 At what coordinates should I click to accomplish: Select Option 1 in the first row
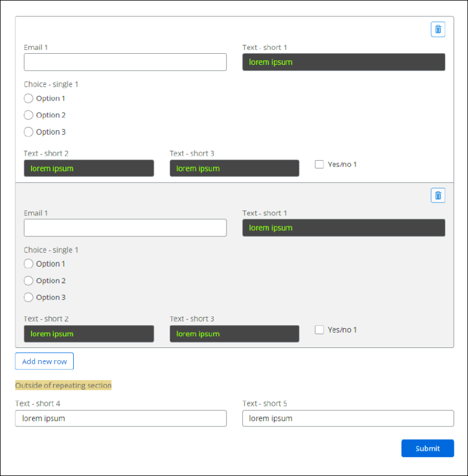pos(29,98)
